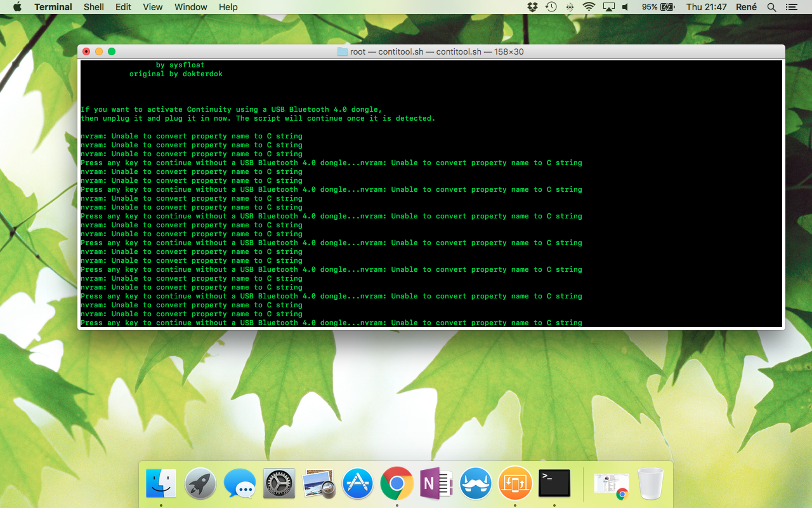Open the Trash in the Dock
Screen dimensions: 812x508
point(651,484)
